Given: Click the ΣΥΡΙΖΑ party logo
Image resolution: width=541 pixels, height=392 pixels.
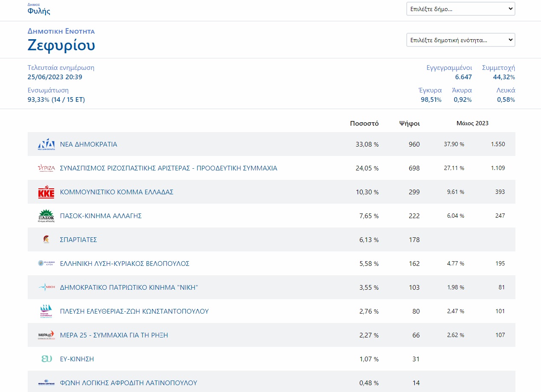Looking at the screenshot, I should click(46, 168).
